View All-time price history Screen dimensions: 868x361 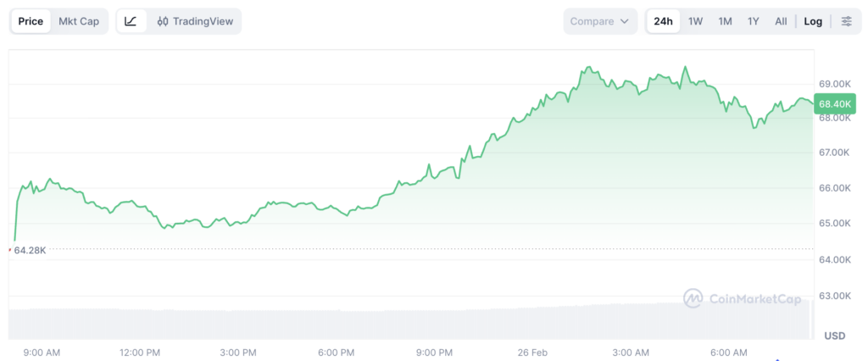pos(781,21)
